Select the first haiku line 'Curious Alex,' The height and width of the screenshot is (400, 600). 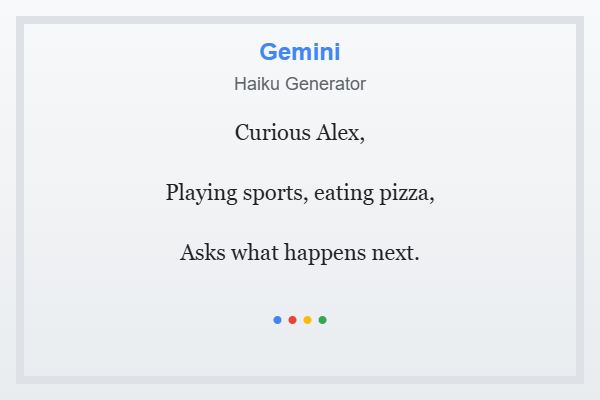300,133
